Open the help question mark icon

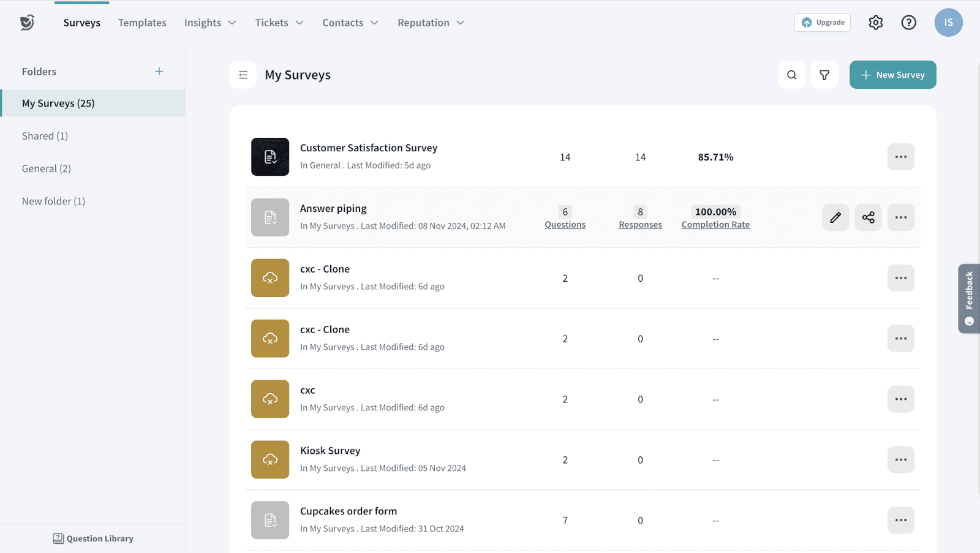908,23
